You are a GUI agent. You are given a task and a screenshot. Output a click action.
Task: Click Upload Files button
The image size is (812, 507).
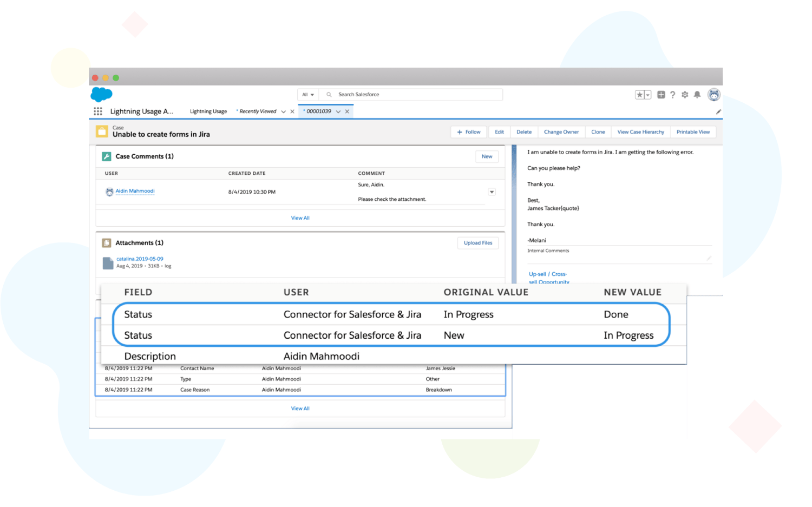point(478,243)
